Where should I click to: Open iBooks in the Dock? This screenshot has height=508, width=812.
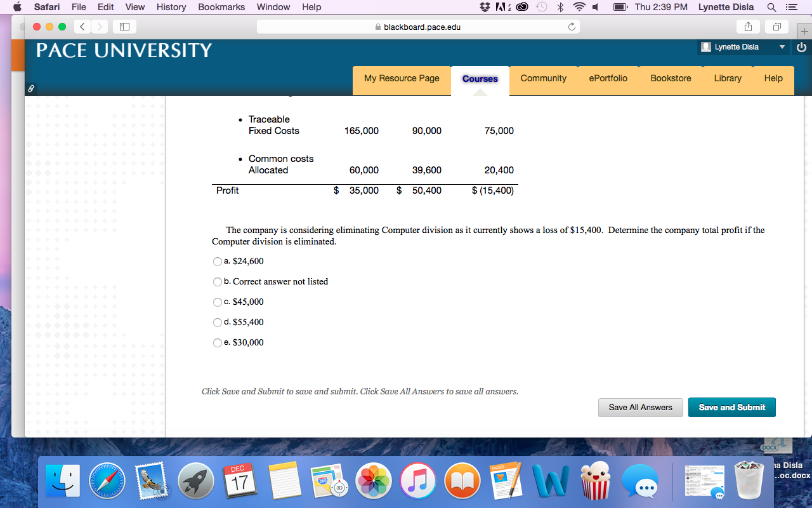[x=462, y=481]
